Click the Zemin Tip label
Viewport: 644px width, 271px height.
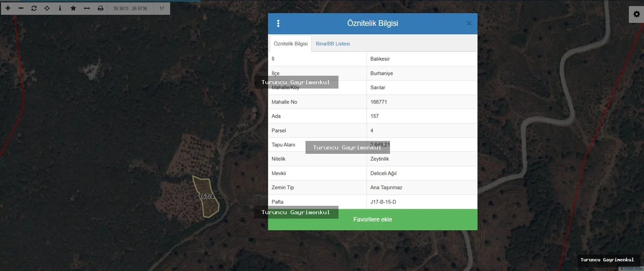(x=283, y=188)
